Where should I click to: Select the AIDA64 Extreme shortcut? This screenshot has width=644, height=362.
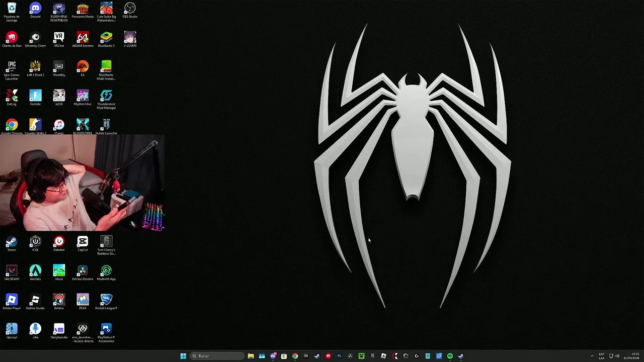pos(83,39)
